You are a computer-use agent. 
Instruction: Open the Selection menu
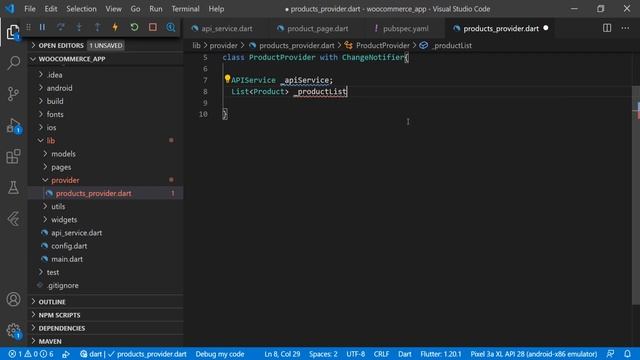pyautogui.click(x=81, y=9)
